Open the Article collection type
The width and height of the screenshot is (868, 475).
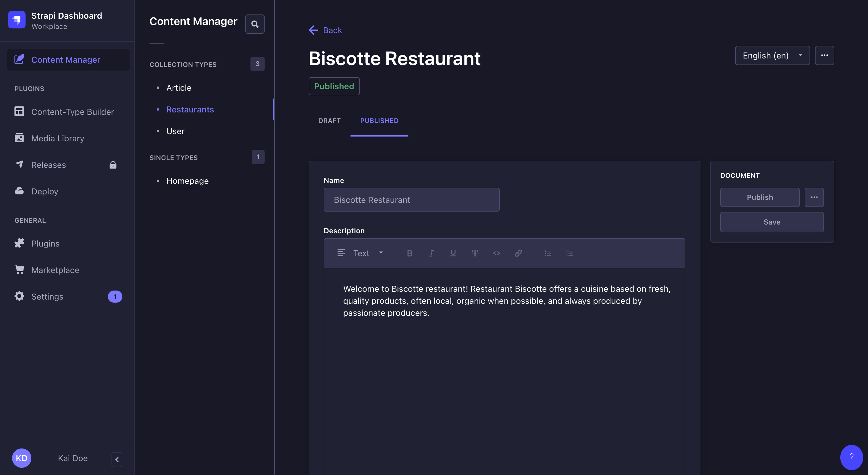pos(179,88)
